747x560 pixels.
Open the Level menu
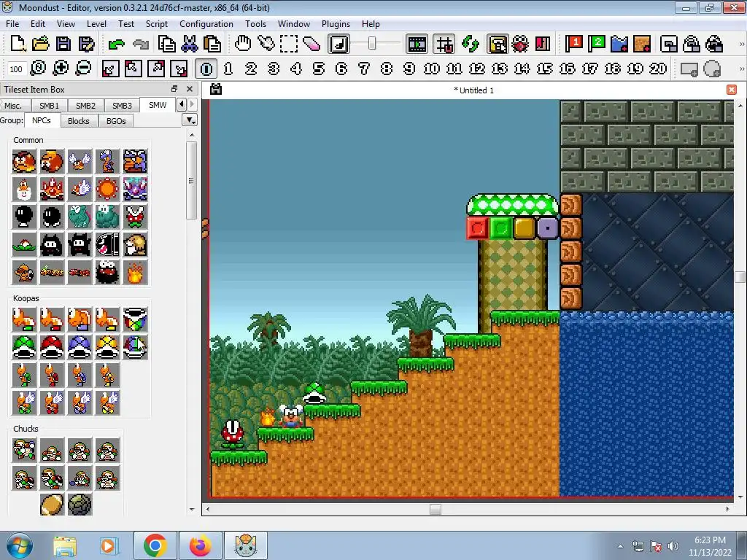click(96, 24)
